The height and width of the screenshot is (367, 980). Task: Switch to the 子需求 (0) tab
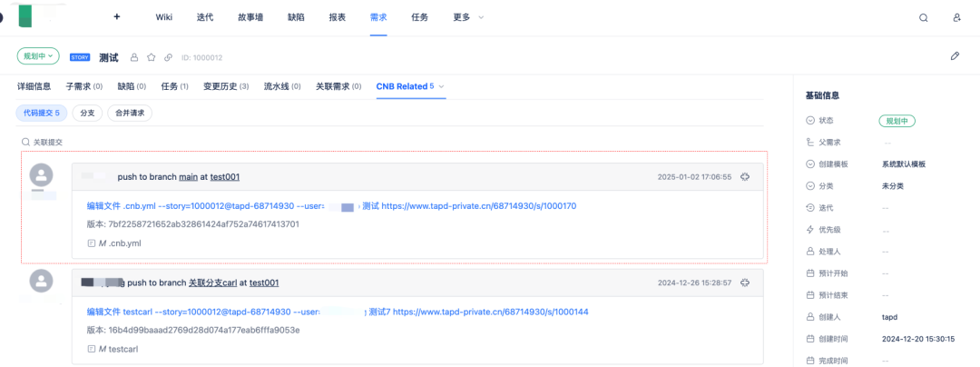tap(84, 86)
